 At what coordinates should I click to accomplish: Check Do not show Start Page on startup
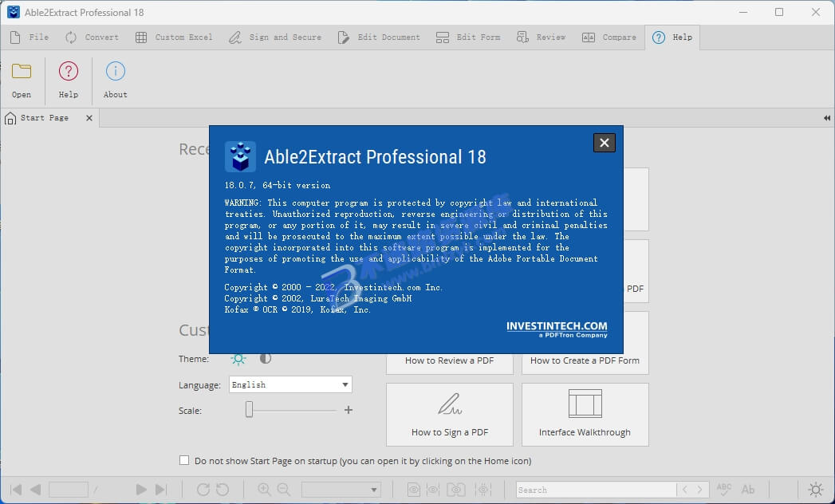(183, 460)
